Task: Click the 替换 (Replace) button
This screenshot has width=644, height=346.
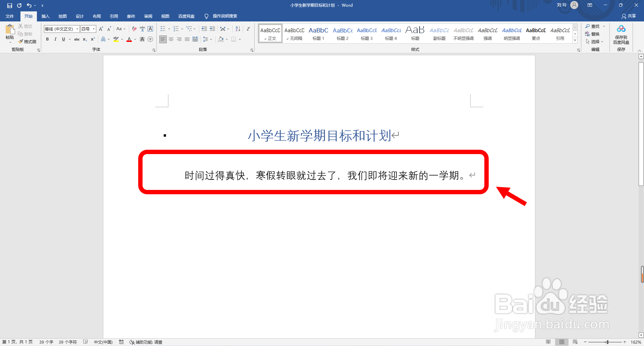Action: point(595,34)
